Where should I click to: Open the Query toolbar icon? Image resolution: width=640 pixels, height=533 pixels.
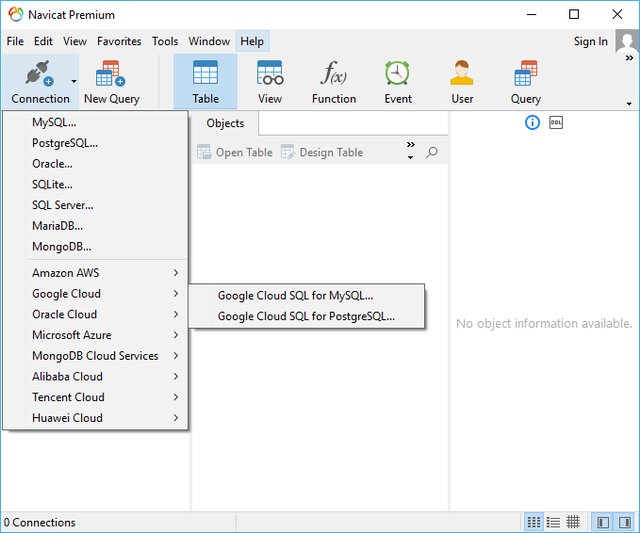pos(525,81)
